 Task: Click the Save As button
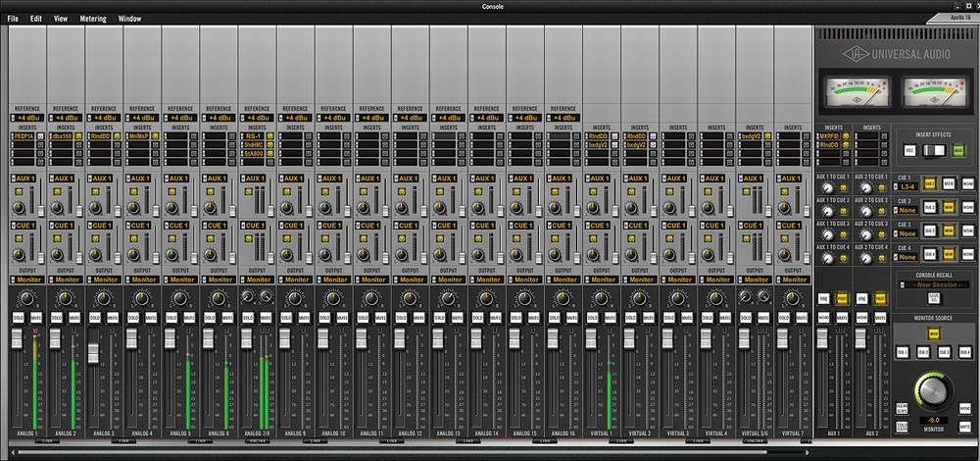pos(933,297)
